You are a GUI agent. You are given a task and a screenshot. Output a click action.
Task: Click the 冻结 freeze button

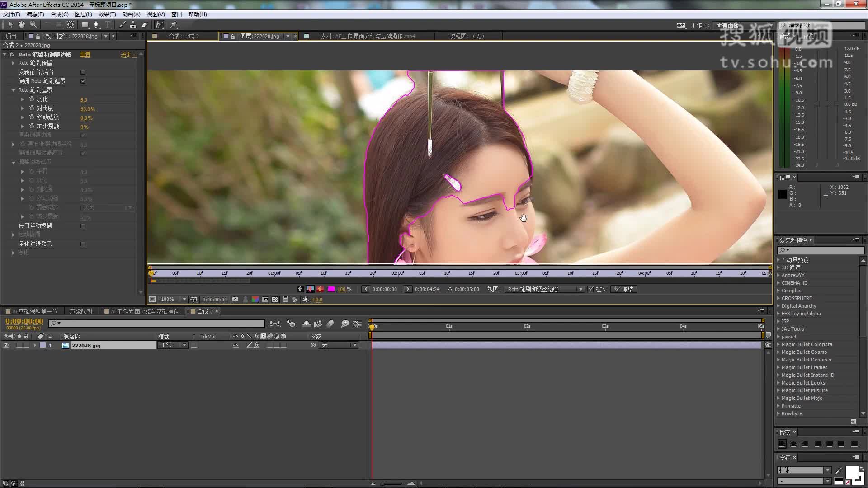(x=624, y=289)
